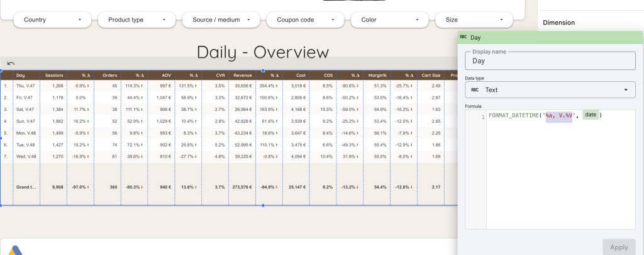The height and width of the screenshot is (255, 644).
Task: Click the date field chip in formula
Action: coord(590,115)
